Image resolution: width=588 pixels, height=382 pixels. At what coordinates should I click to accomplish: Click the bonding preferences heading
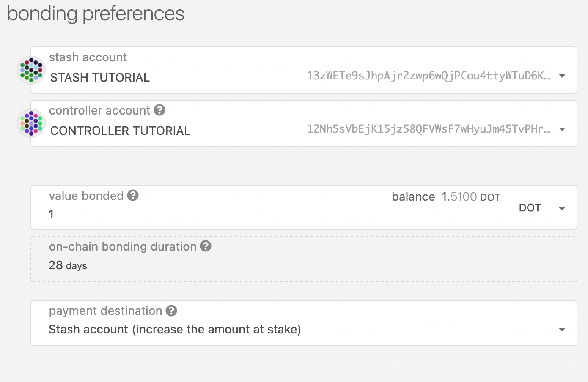[x=96, y=14]
